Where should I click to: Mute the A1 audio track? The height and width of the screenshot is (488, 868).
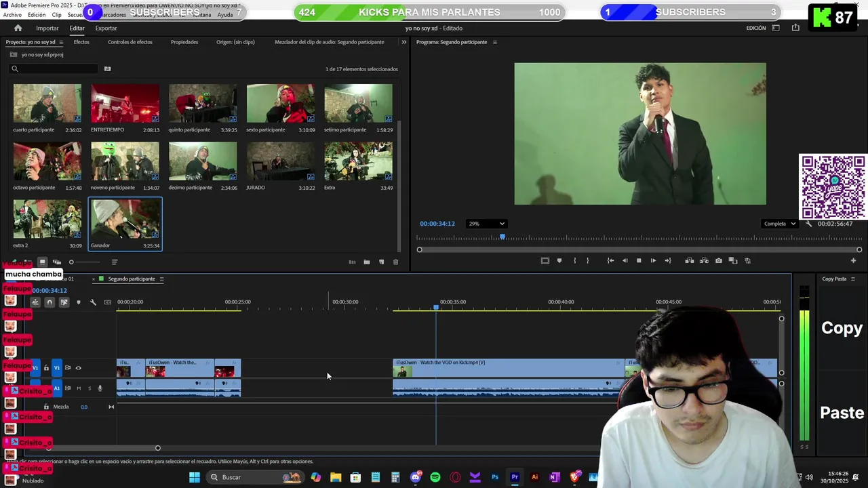(79, 388)
